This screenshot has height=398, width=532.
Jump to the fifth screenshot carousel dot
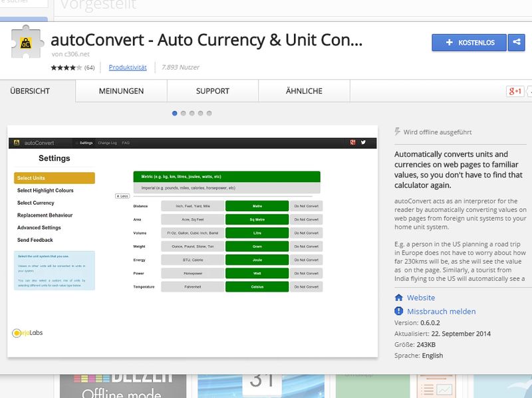click(209, 113)
